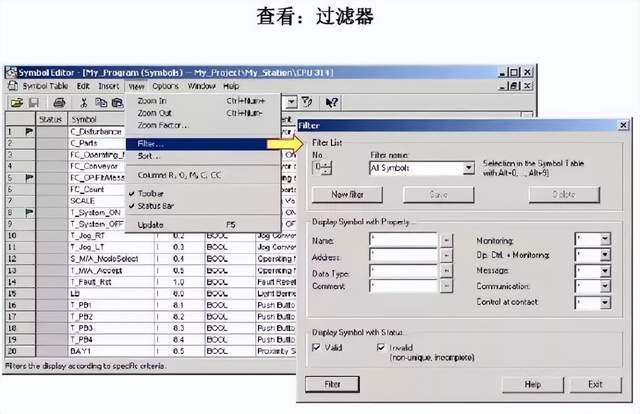Click the small button beside Name field

(x=447, y=240)
